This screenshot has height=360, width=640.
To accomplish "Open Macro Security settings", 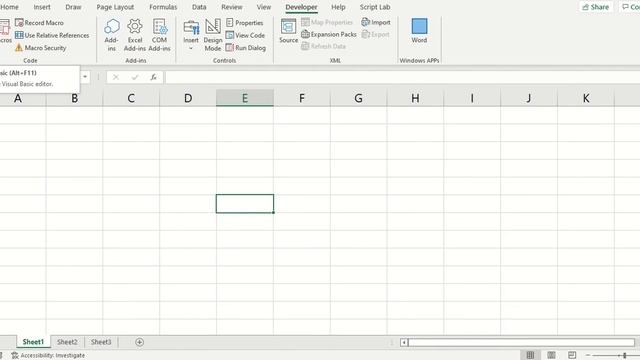I will tap(40, 48).
